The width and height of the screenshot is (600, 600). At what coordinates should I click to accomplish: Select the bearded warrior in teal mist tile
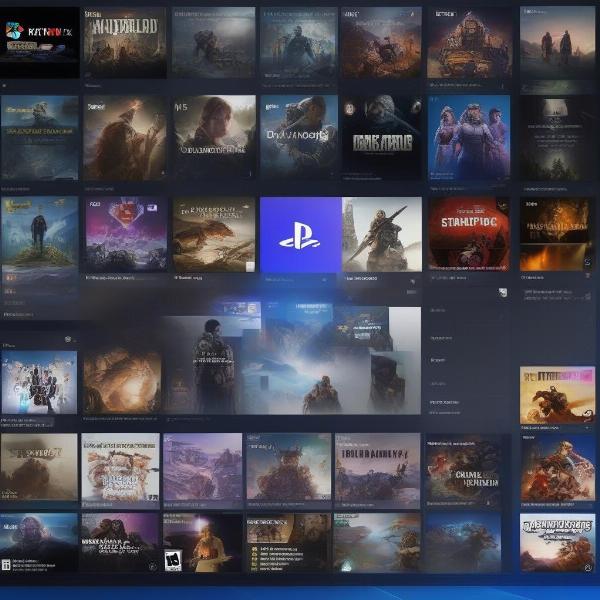[299, 42]
